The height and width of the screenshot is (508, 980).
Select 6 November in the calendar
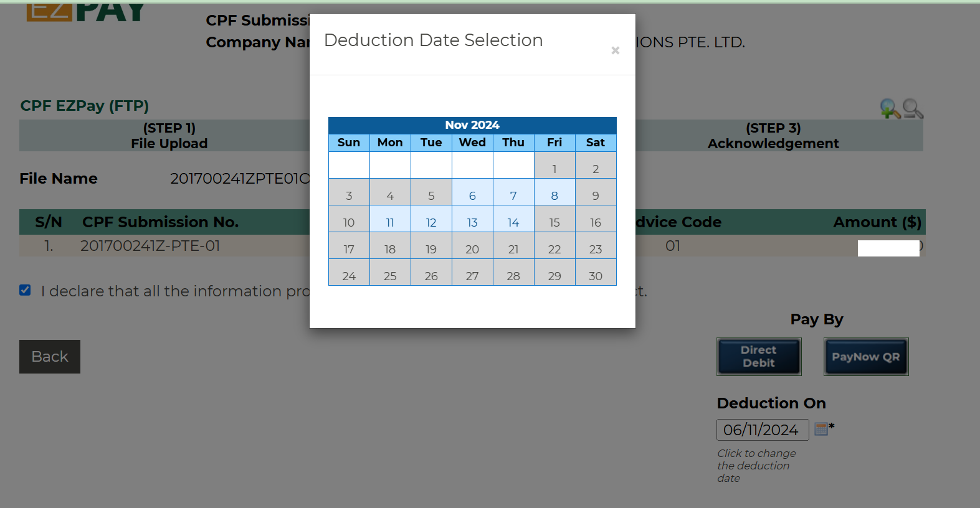coord(472,195)
